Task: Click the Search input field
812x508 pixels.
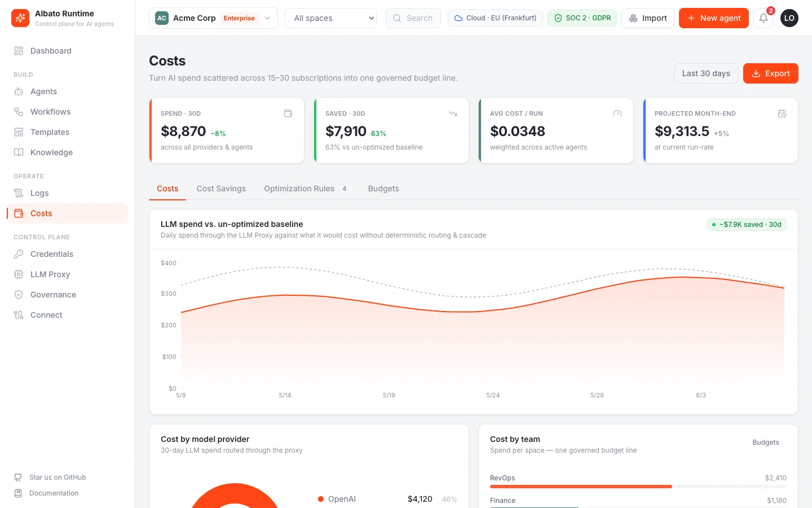Action: (x=413, y=18)
